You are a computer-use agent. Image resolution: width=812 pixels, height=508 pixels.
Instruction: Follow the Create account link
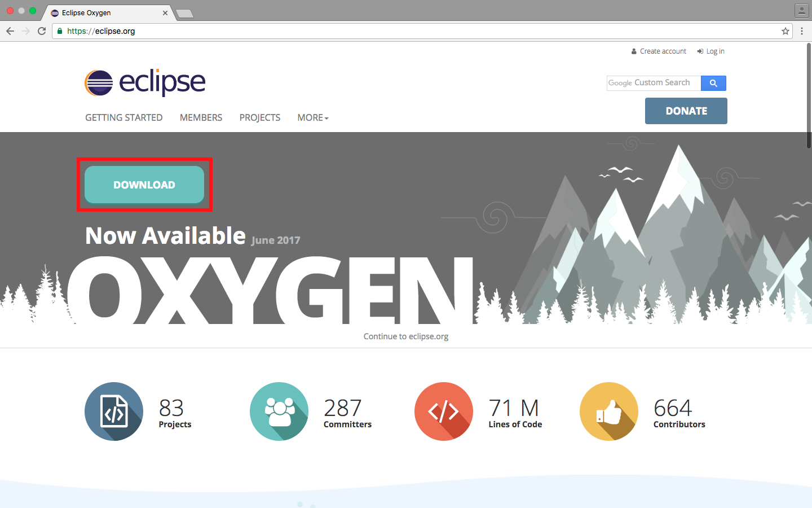click(x=663, y=51)
